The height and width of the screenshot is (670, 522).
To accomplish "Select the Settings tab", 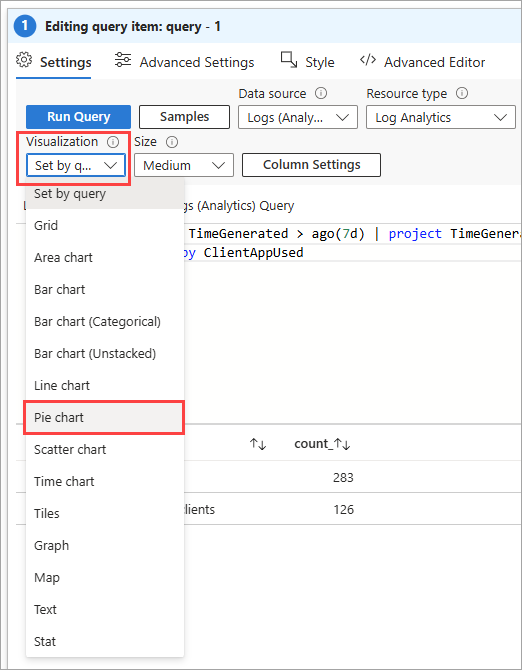I will click(x=54, y=62).
